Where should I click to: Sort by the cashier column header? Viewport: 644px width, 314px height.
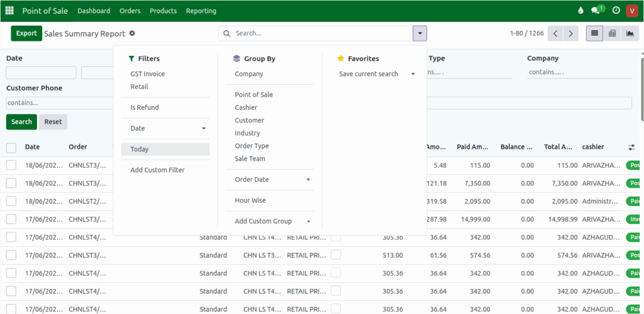(593, 147)
